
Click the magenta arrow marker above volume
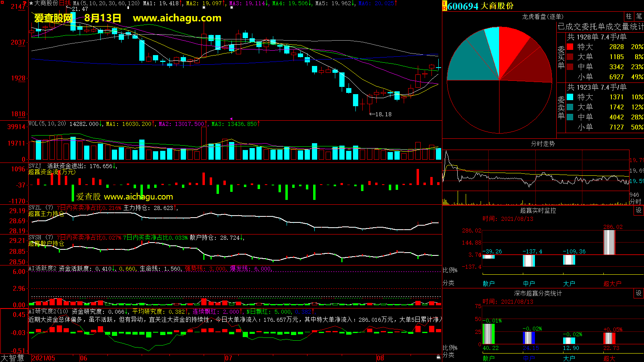point(231,119)
